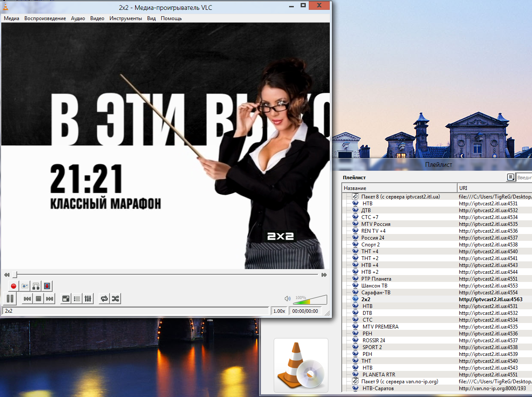Toggle the playlist view button
Screen dimensions: 532x397
[77, 299]
